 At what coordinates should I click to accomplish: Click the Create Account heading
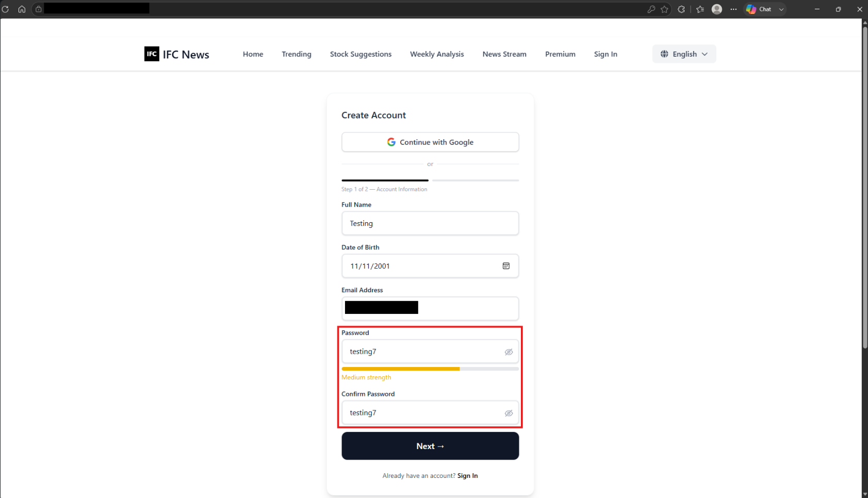tap(373, 115)
